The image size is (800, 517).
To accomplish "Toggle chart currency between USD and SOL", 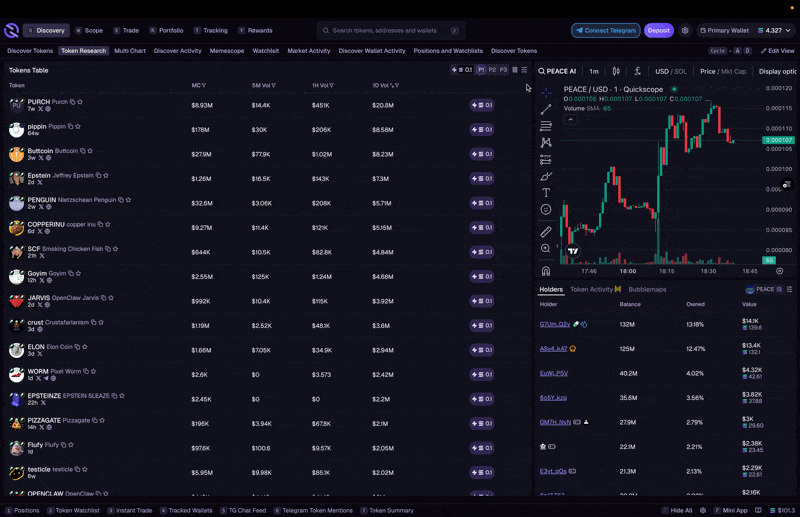I will click(x=671, y=71).
